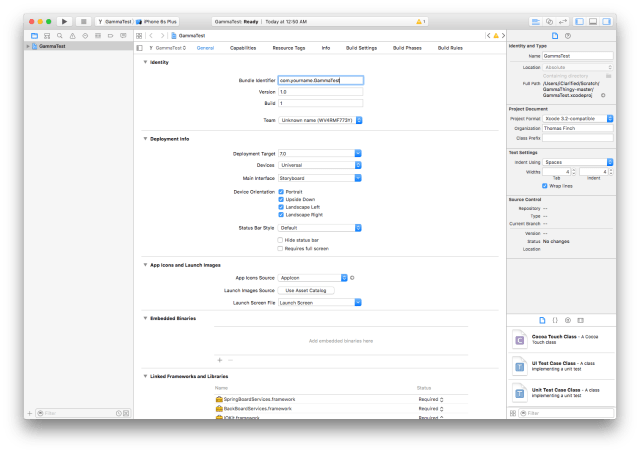640x453 pixels.
Task: Show the Code Snippet library
Action: [x=555, y=319]
